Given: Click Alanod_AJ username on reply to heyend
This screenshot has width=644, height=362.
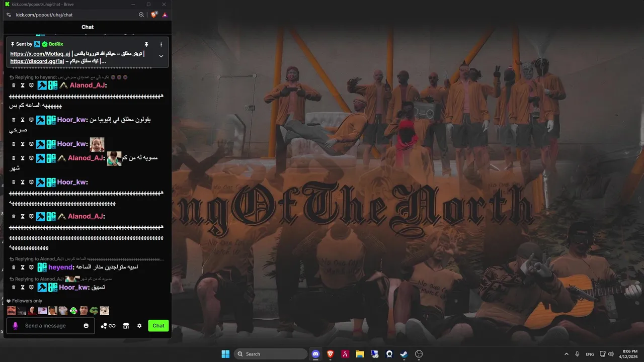Looking at the screenshot, I should pos(87,85).
